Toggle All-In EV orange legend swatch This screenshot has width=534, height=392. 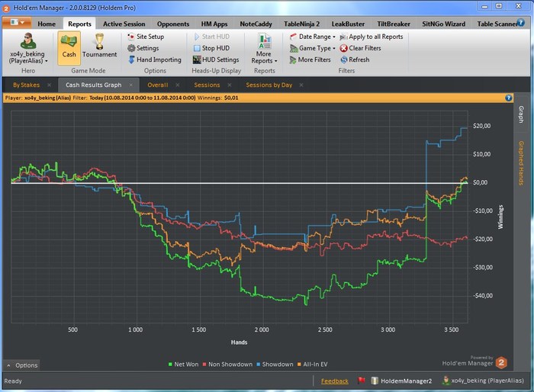[x=299, y=365]
